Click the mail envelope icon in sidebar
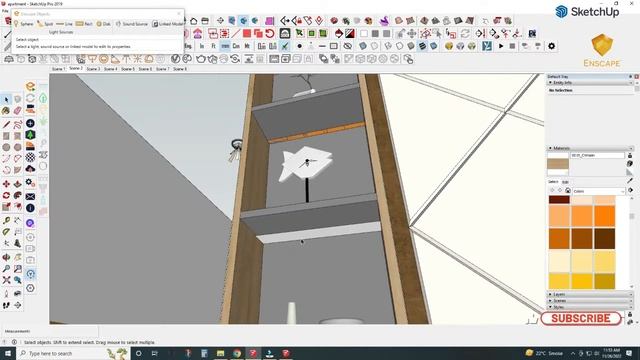This screenshot has height=360, width=640. pyautogui.click(x=30, y=197)
